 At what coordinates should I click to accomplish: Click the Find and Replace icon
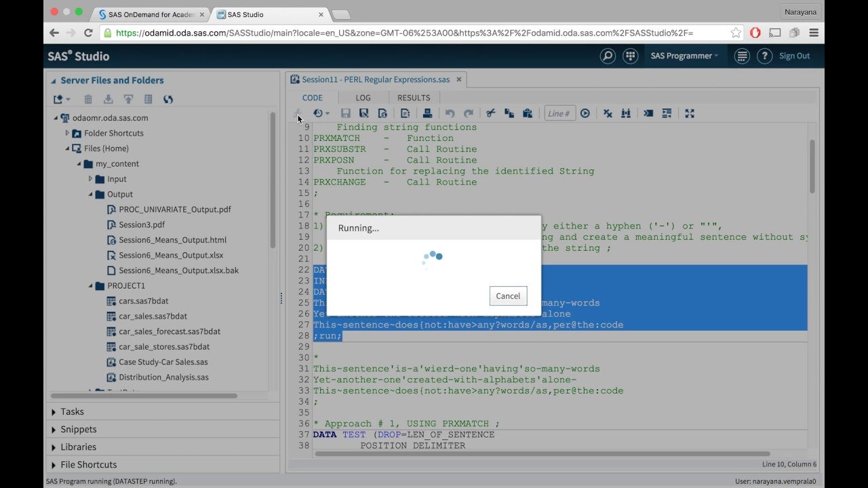point(626,113)
